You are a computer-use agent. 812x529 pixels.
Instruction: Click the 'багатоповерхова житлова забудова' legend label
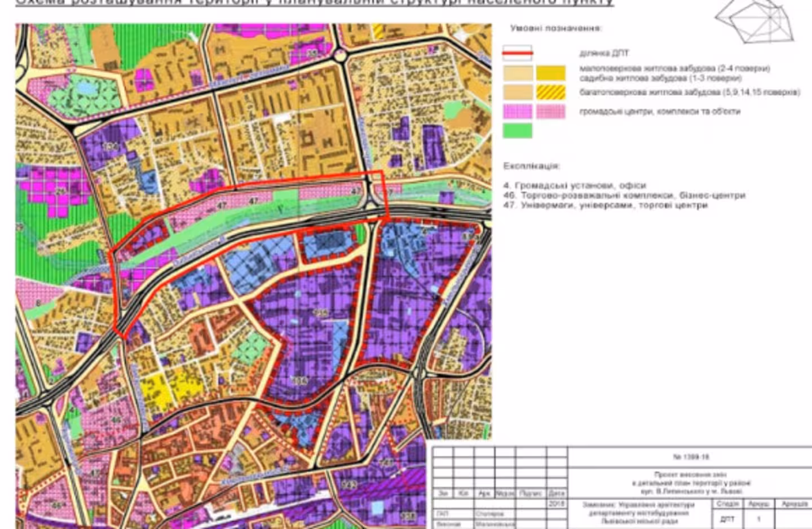tap(689, 92)
